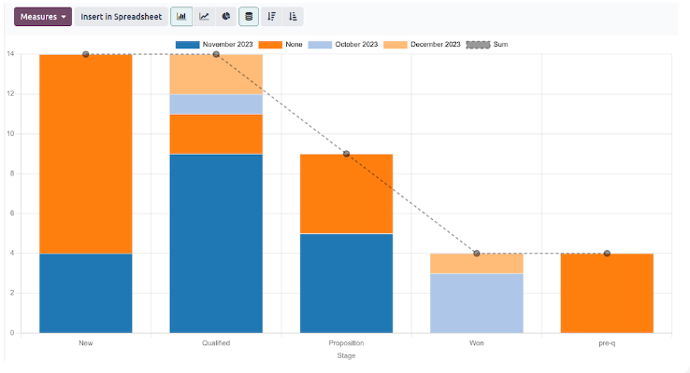This screenshot has height=373, width=690.
Task: Click Sum data point above Proposition bar
Action: coord(346,154)
